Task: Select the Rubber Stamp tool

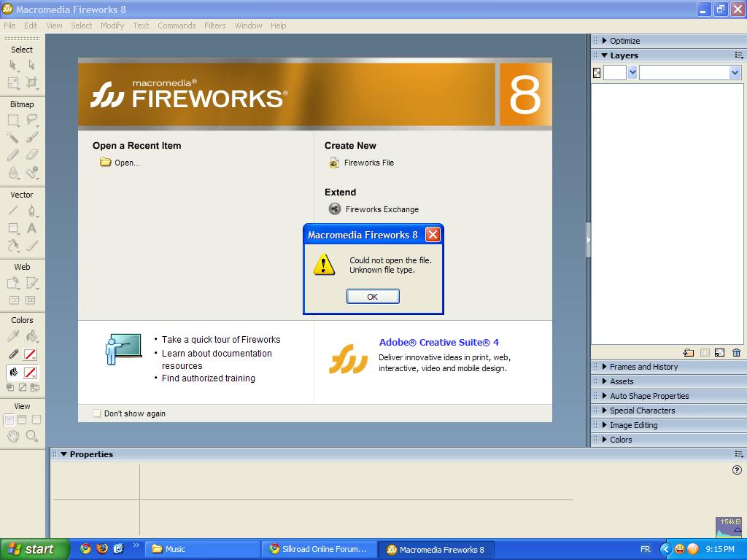Action: (x=31, y=172)
